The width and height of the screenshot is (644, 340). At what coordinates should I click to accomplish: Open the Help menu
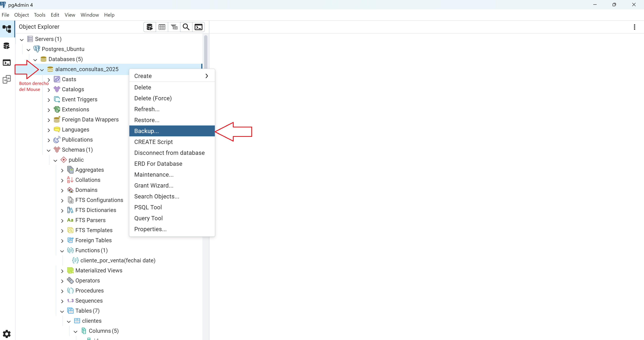point(109,15)
